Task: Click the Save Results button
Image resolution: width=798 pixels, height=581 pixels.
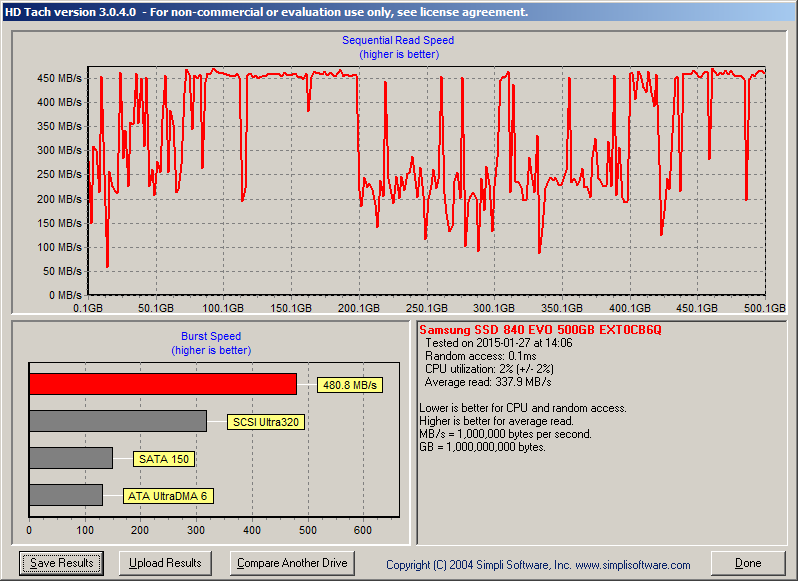Action: (61, 563)
